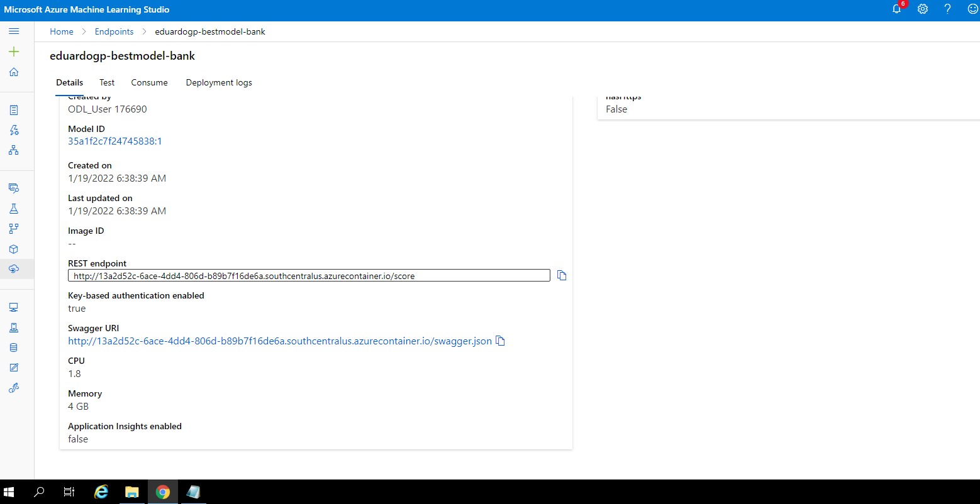Open the Deployment logs tab

pyautogui.click(x=219, y=82)
